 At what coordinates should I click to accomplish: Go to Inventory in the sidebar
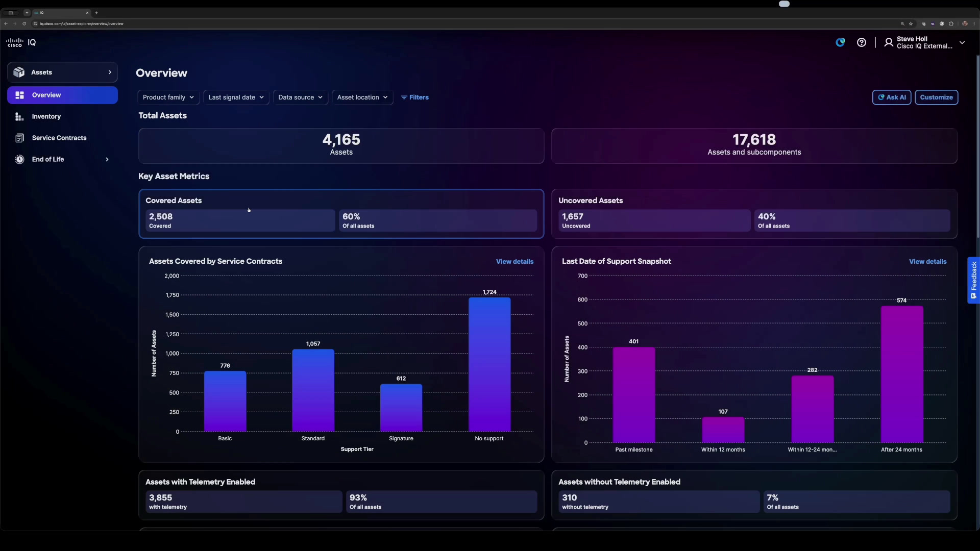pos(62,117)
